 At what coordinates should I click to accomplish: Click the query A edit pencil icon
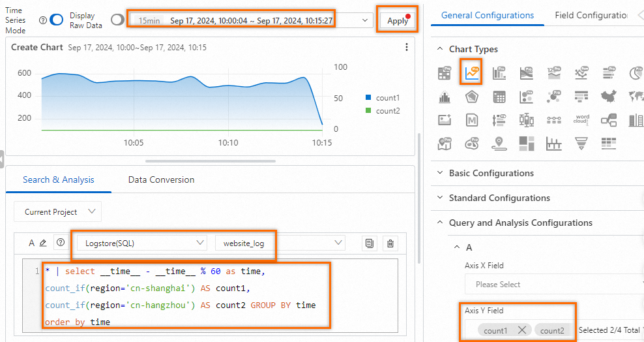[43, 243]
